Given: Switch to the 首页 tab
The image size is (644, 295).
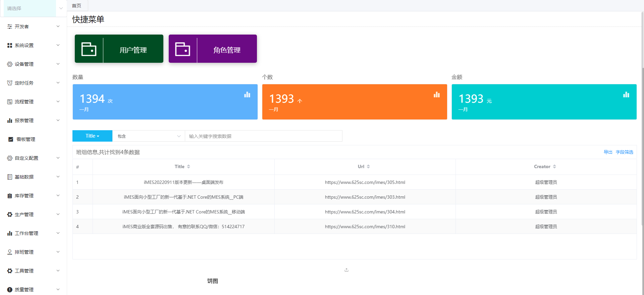Looking at the screenshot, I should point(77,6).
